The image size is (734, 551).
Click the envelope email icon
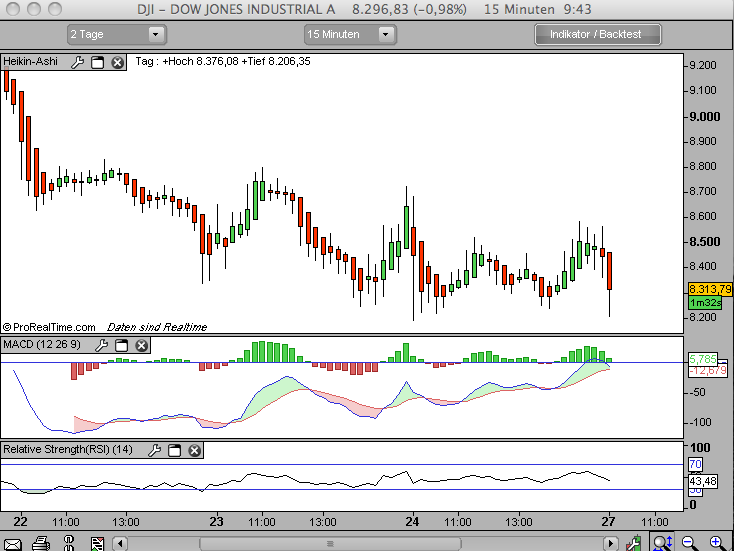[x=13, y=544]
